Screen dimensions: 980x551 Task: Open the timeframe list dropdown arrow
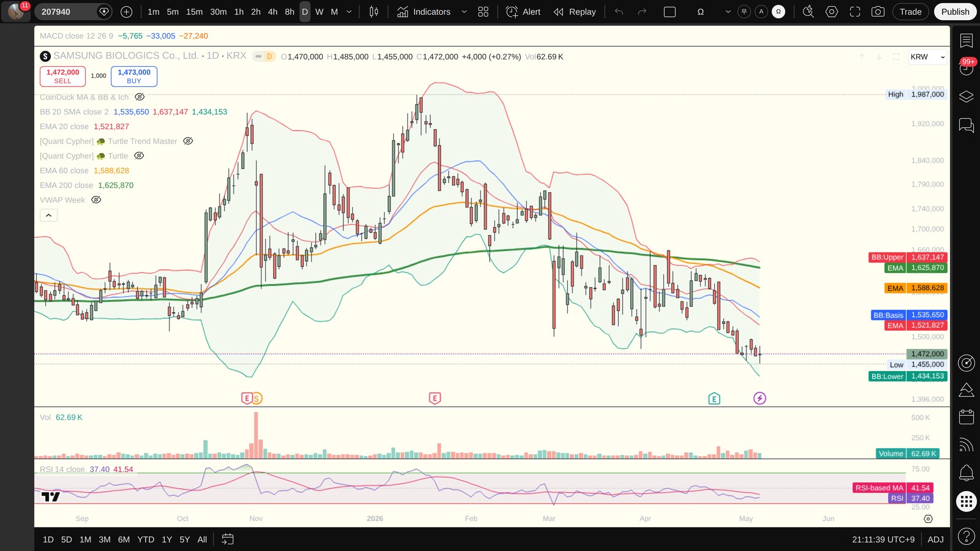(x=349, y=12)
